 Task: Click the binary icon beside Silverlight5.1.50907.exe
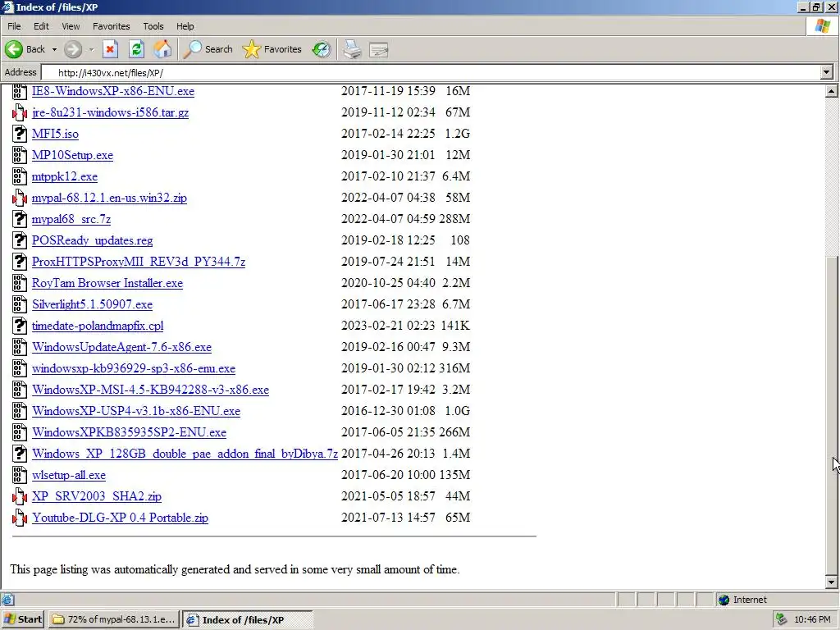click(x=20, y=304)
